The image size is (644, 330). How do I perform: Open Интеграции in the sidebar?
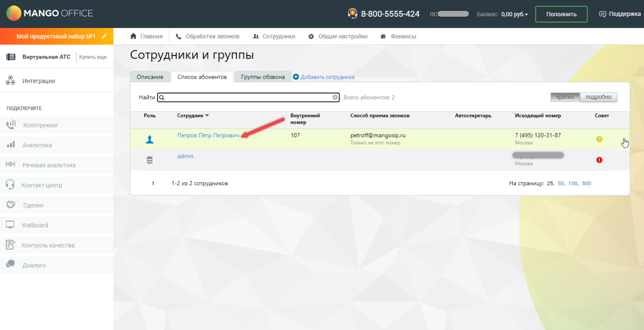pos(39,81)
